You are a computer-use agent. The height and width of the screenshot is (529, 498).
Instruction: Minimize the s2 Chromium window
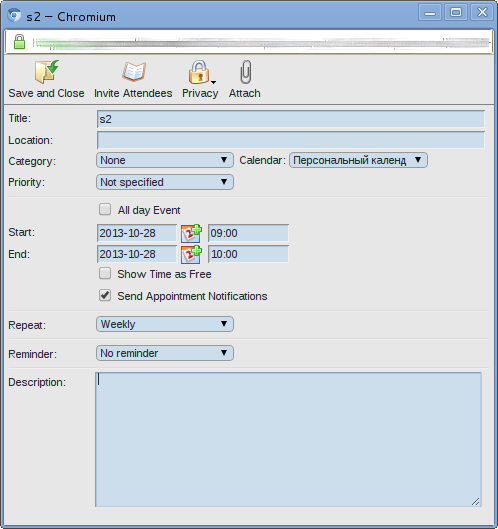tap(430, 12)
